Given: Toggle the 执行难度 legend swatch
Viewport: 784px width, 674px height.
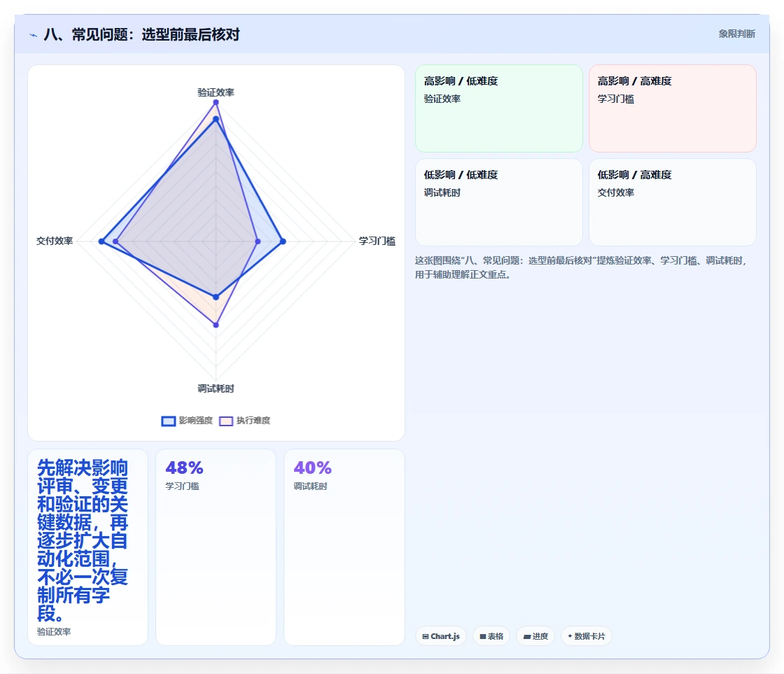Looking at the screenshot, I should coord(226,421).
